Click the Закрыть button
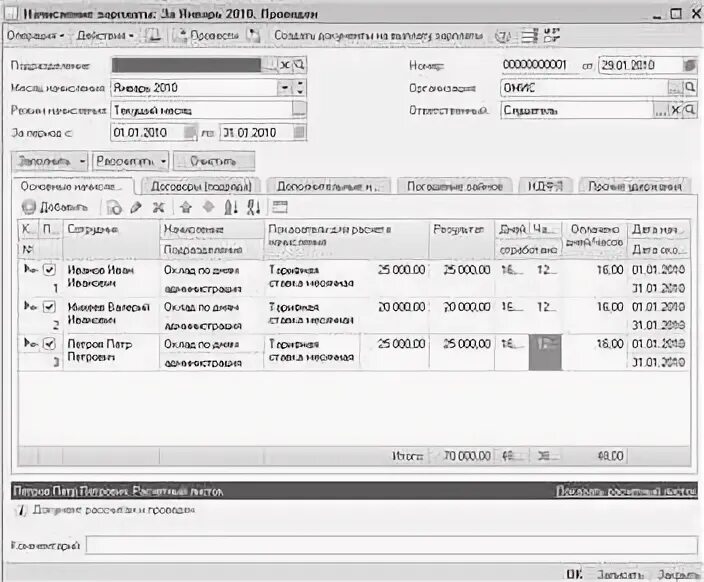 [678, 574]
